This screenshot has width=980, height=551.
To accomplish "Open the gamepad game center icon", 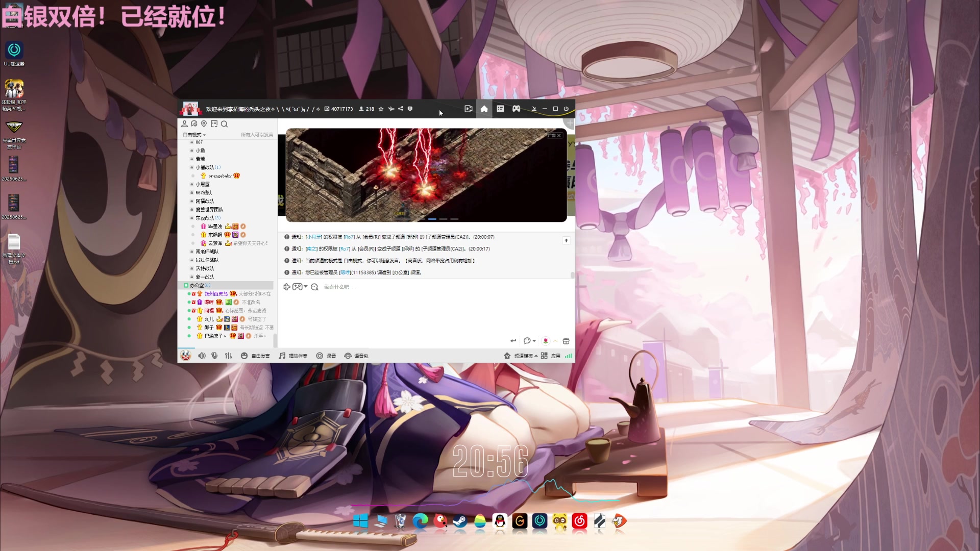I will click(517, 109).
